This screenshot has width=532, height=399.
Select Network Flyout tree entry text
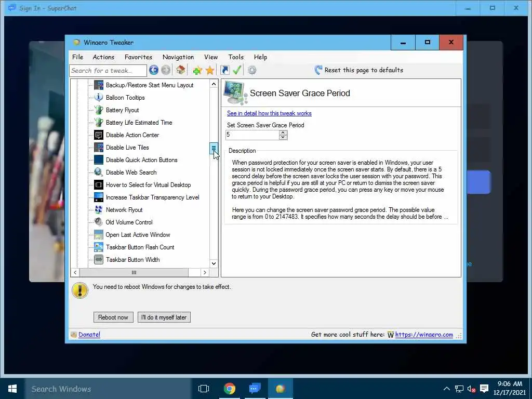(124, 210)
